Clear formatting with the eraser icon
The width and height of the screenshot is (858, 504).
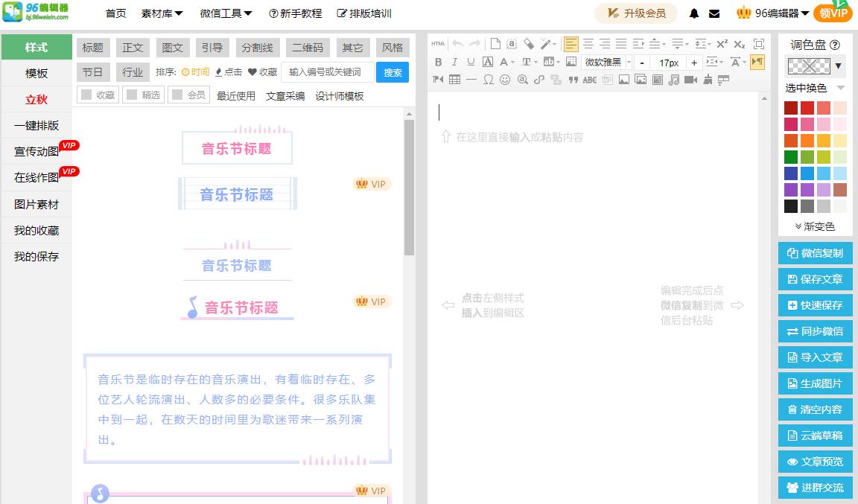(x=528, y=43)
